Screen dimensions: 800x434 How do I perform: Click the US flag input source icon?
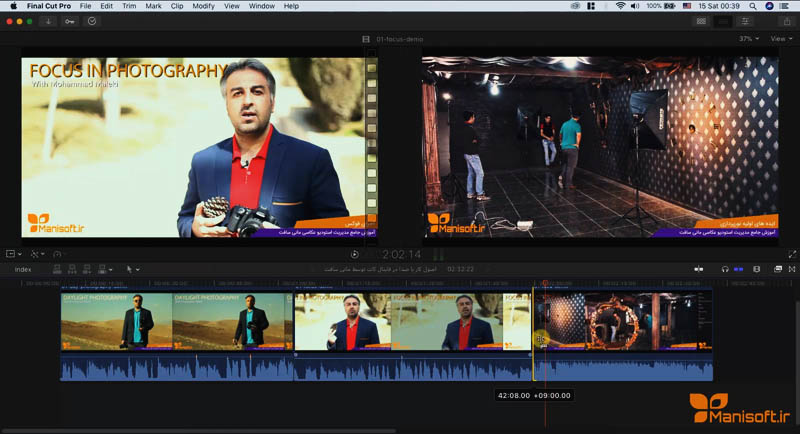[687, 6]
